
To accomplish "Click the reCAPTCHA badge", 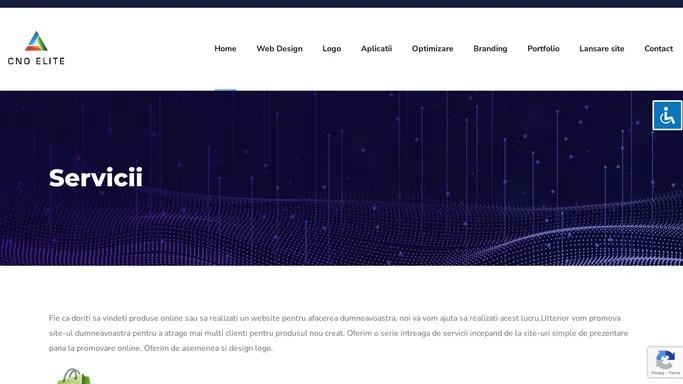I will (665, 362).
